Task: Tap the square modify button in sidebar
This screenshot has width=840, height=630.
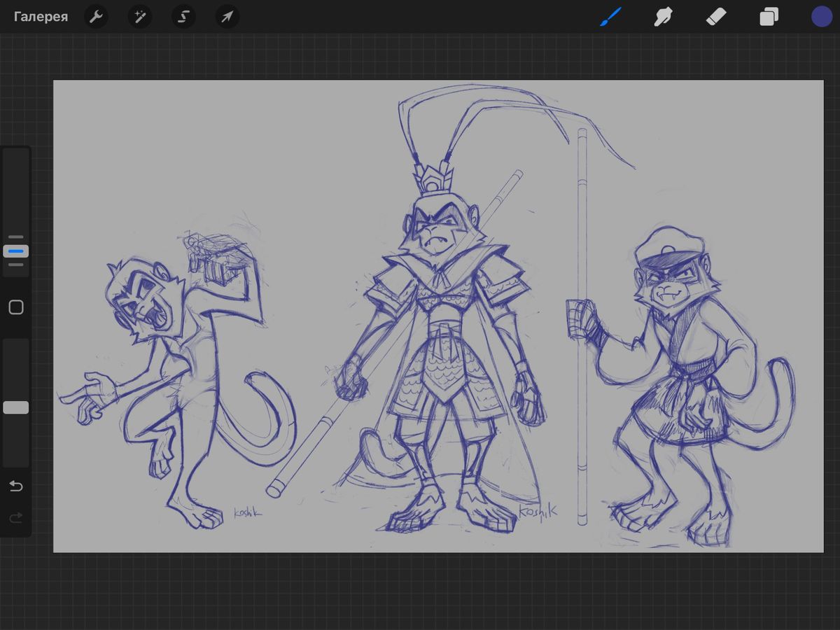Action: [16, 307]
